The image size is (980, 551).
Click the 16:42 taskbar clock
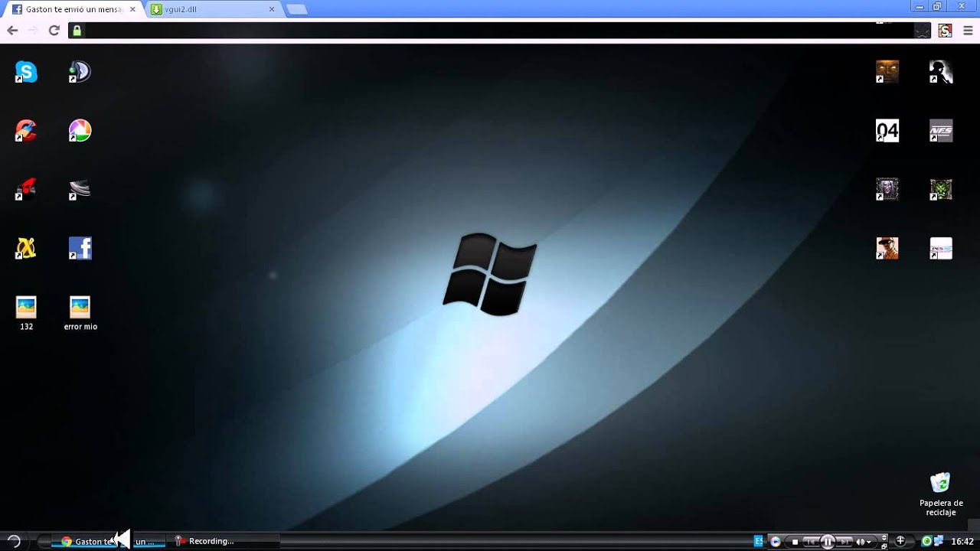pos(962,541)
